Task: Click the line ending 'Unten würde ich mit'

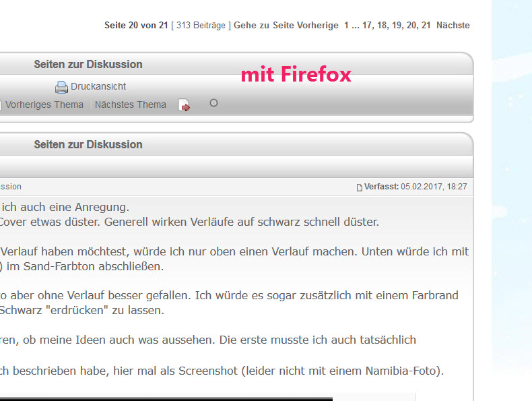Action: tap(234, 251)
